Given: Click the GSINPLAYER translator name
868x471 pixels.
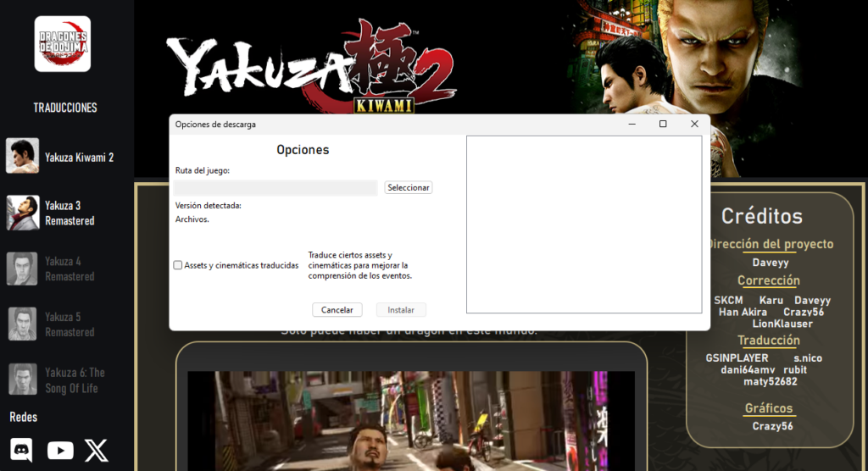Looking at the screenshot, I should (x=737, y=358).
